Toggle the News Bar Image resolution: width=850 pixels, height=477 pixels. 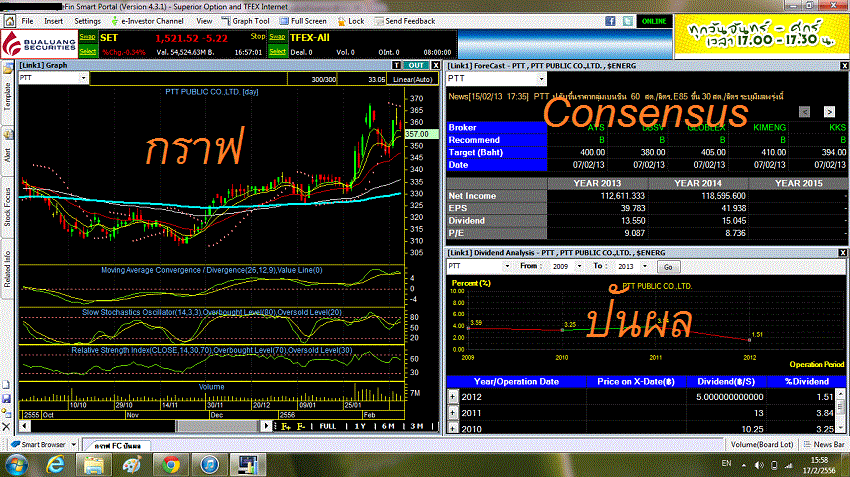(824, 444)
